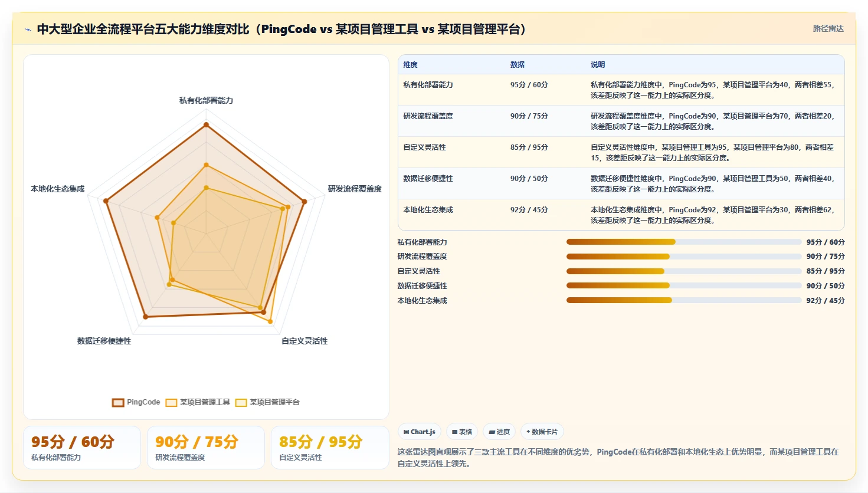
Task: Click the 私有化部署能力 radar axis label
Action: [x=206, y=101]
